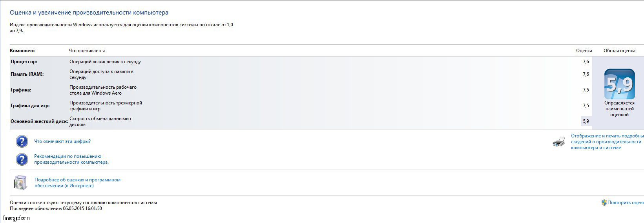644x223 pixels.
Task: Click the software box icon near "Подробнее об оценках"
Action: coord(20,183)
